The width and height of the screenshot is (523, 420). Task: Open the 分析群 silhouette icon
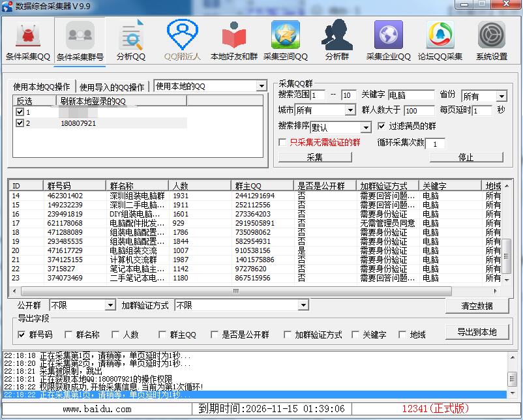(x=337, y=41)
